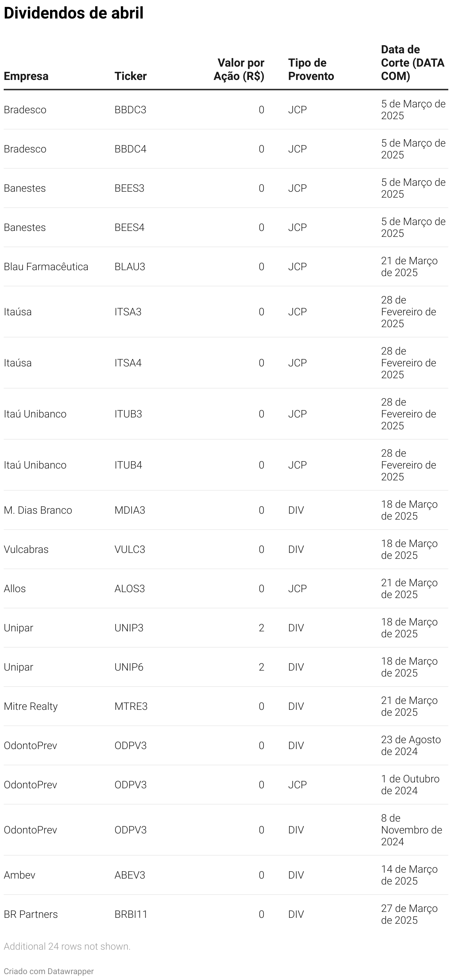
Task: Click the Empresa column header
Action: coord(26,76)
